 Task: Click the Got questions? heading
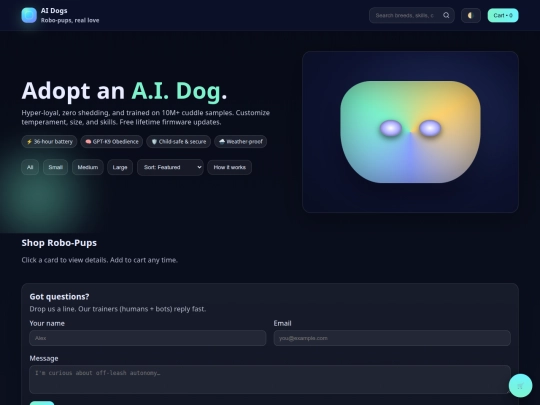(x=59, y=297)
